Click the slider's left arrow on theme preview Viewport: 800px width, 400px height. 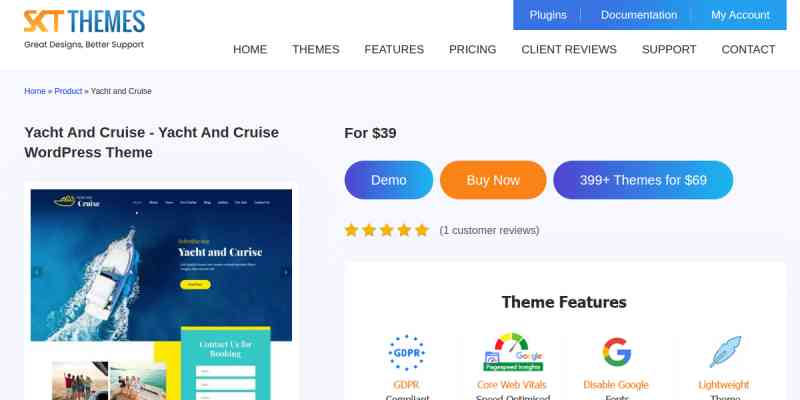click(x=36, y=272)
